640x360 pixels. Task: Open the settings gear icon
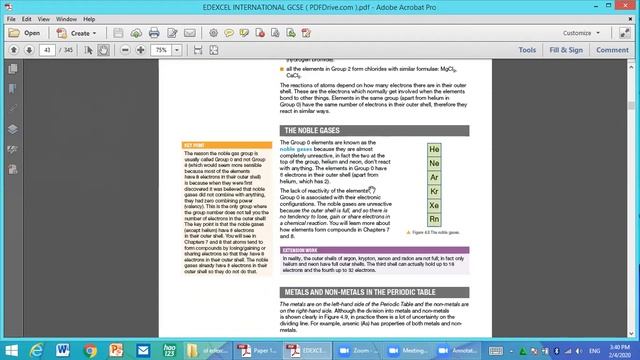click(213, 33)
